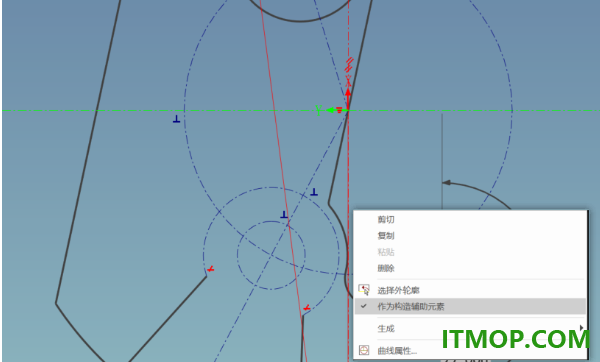
Task: Select the red parallel constraint marker near the X axis
Action: coord(349,65)
